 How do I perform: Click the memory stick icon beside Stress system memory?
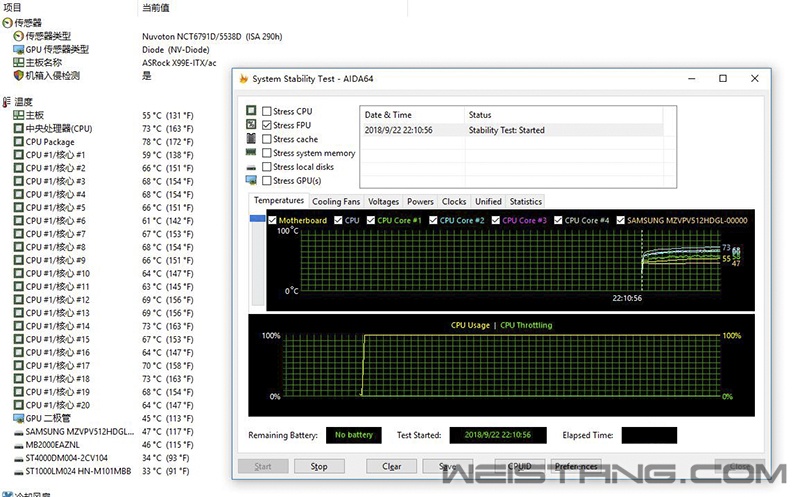pyautogui.click(x=251, y=153)
